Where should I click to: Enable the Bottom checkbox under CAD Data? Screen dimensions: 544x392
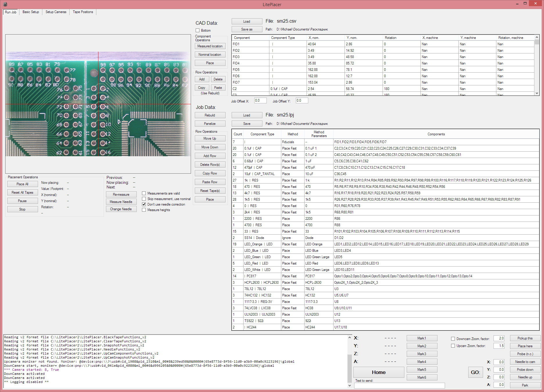click(x=198, y=30)
